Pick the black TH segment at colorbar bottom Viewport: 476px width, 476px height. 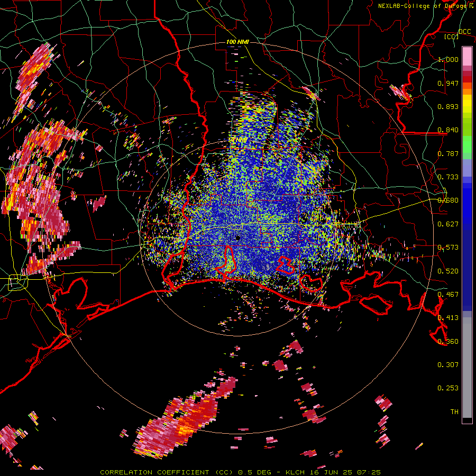coord(467,420)
